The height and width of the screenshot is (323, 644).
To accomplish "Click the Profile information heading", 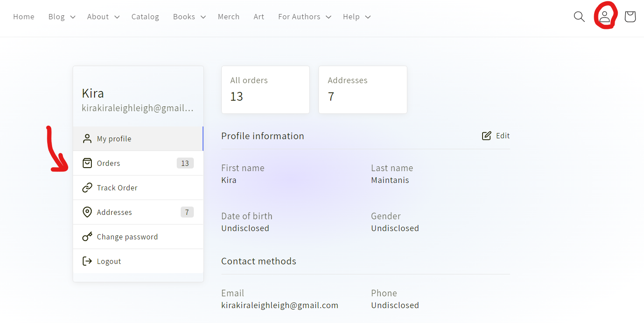I will (262, 136).
